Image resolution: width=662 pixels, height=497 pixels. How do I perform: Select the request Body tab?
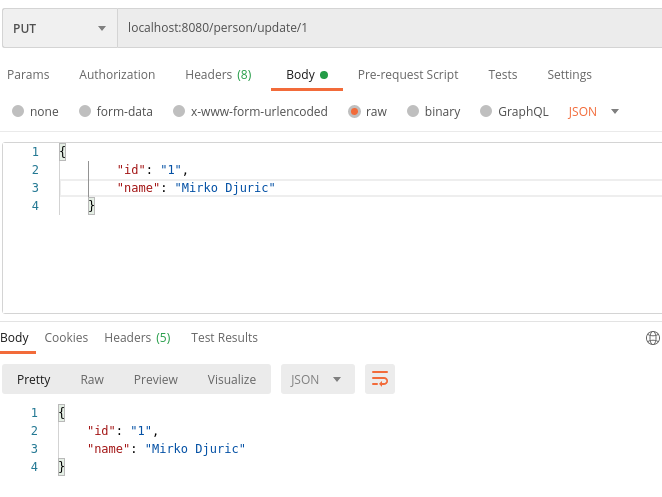307,75
